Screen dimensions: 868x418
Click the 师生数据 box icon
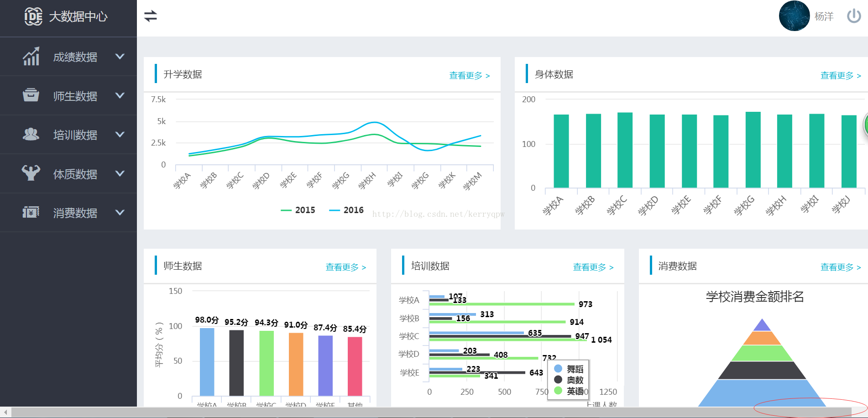[31, 95]
